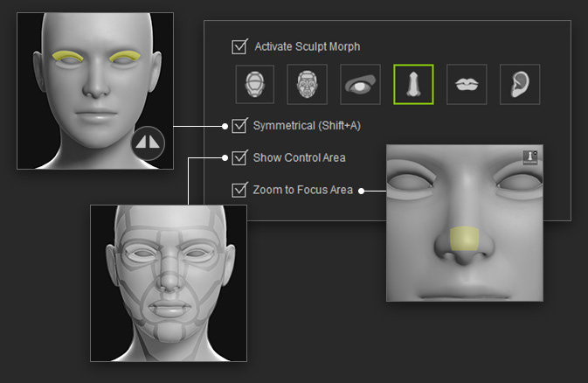Click the Symmetrical (Shift+A) label text
The width and height of the screenshot is (588, 383).
coord(307,125)
